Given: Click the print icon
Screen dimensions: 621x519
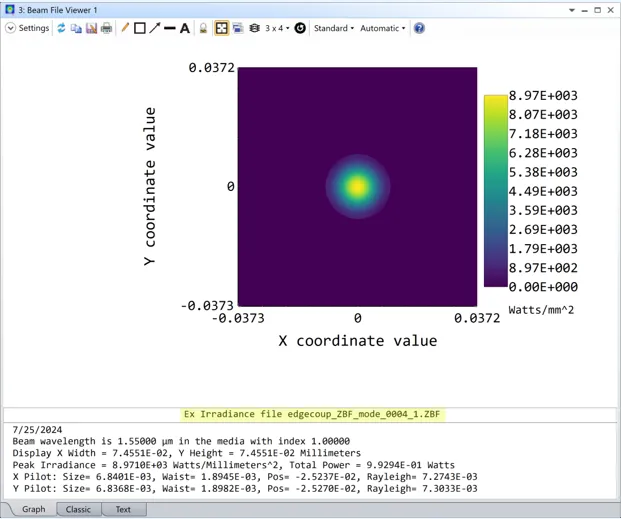Looking at the screenshot, I should pos(107,28).
